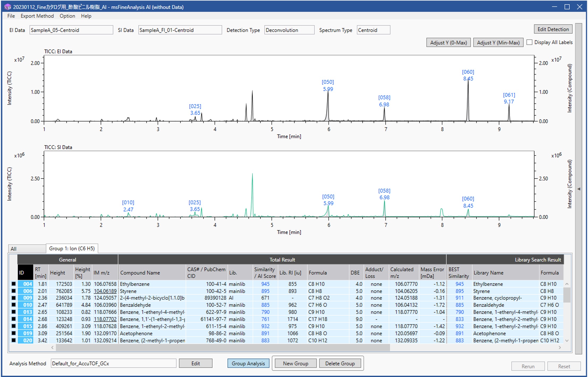Click the Analysis Method field Default_for_AccuTOF_GCx

(113, 363)
